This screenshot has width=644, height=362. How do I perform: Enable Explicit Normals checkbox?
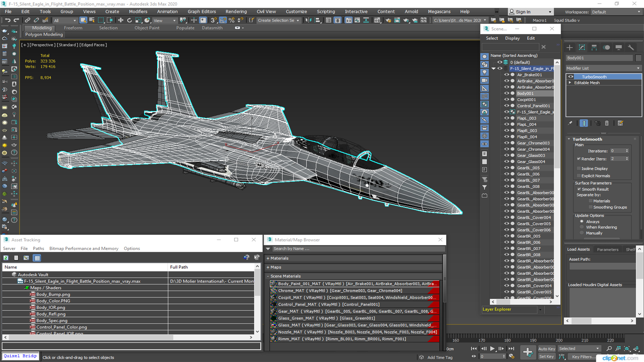579,176
